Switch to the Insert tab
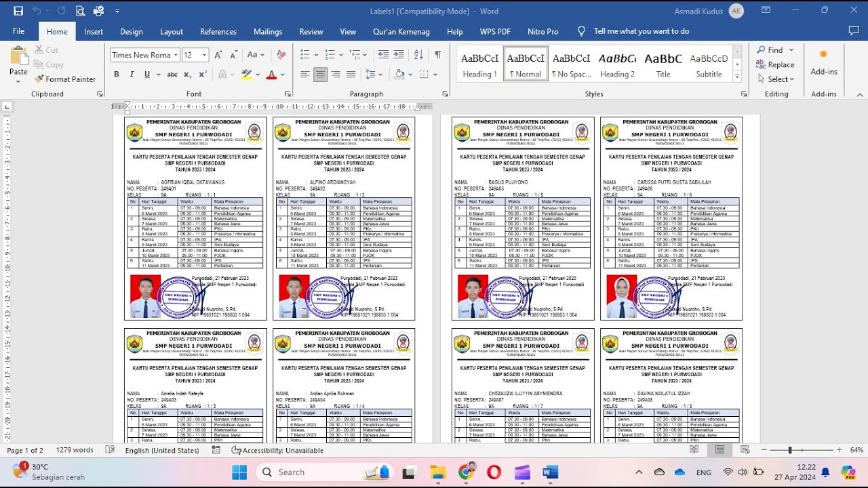Screen dimensions: 868x488 pyautogui.click(x=94, y=31)
